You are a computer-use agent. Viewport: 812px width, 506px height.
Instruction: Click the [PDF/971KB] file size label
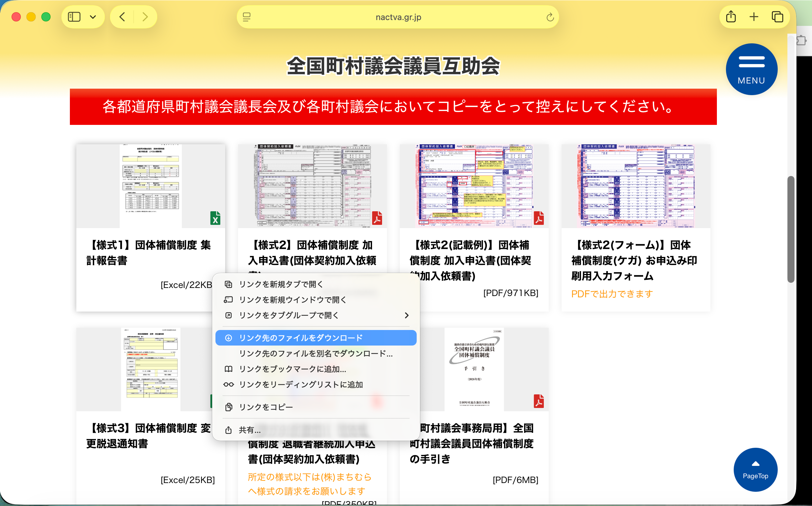511,293
